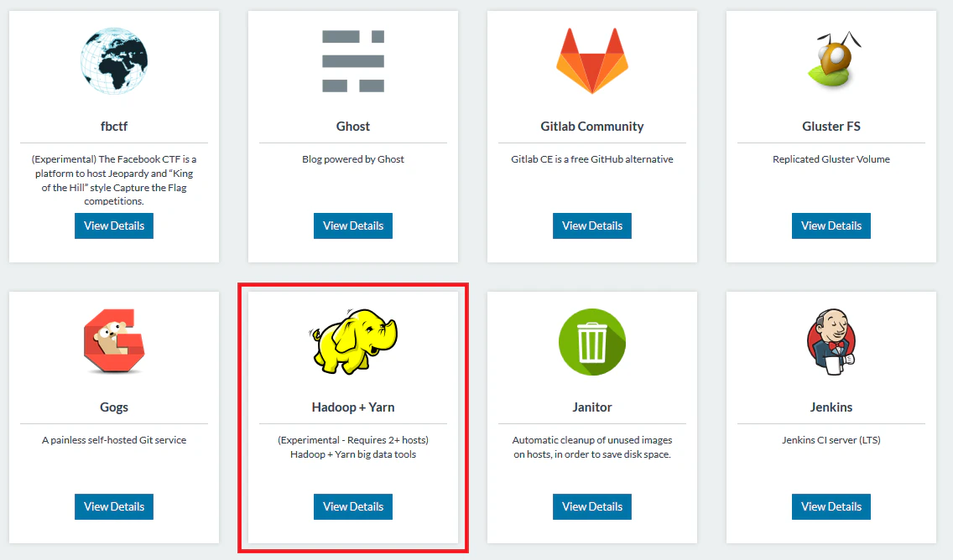
Task: Select the "Gogs" title text
Action: pos(114,407)
